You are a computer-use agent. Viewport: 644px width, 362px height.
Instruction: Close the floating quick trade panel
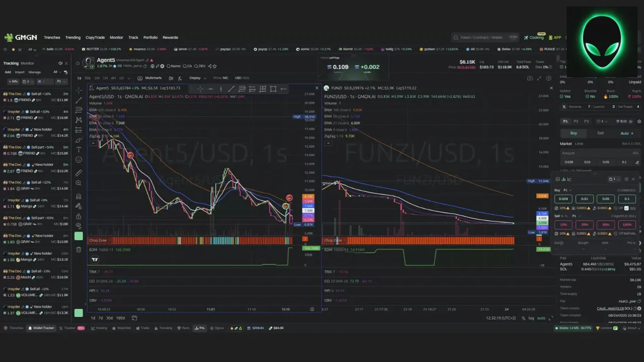coord(633,179)
